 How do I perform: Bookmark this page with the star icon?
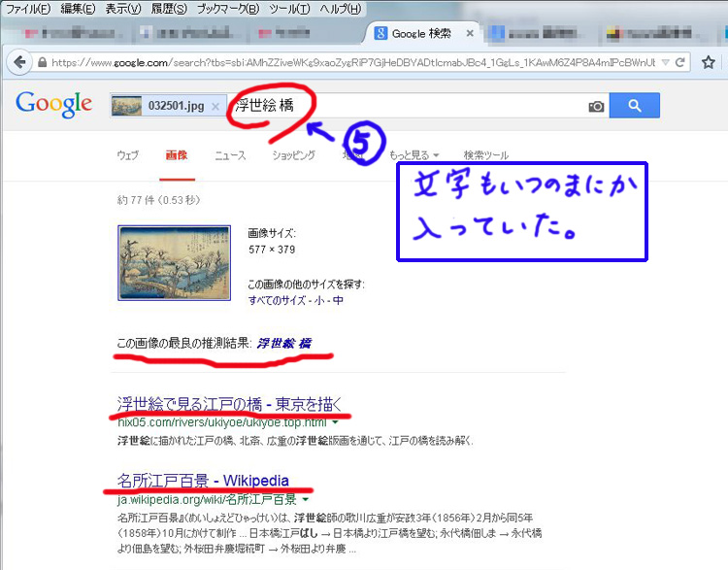click(x=708, y=62)
